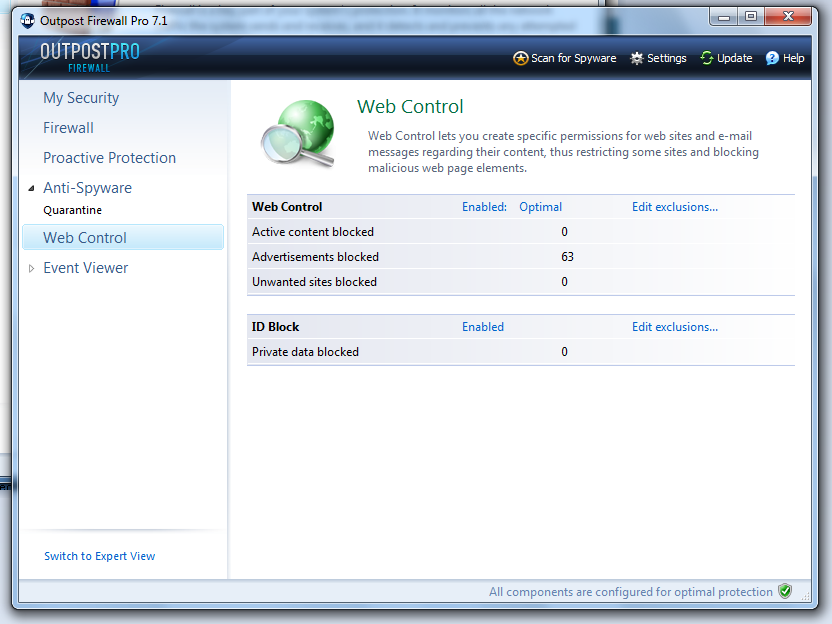The height and width of the screenshot is (624, 832).
Task: Click the Private data blocked row
Action: tap(521, 352)
